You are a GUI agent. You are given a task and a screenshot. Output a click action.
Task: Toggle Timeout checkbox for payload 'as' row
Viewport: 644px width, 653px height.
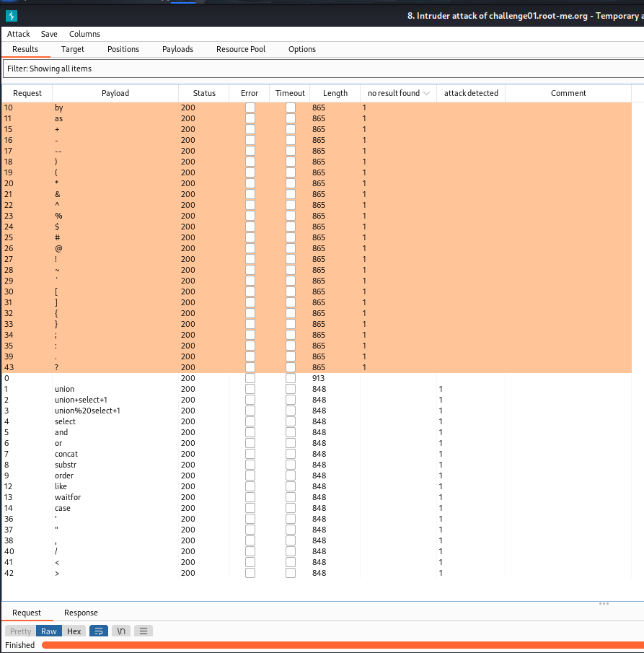(x=291, y=118)
